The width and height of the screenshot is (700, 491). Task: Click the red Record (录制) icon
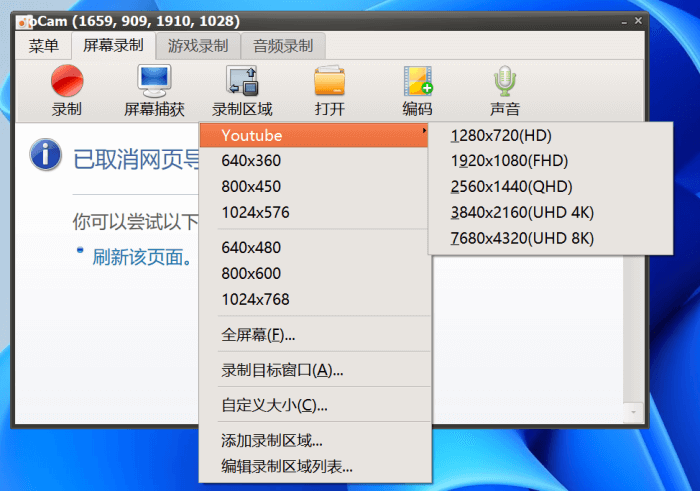click(x=67, y=81)
